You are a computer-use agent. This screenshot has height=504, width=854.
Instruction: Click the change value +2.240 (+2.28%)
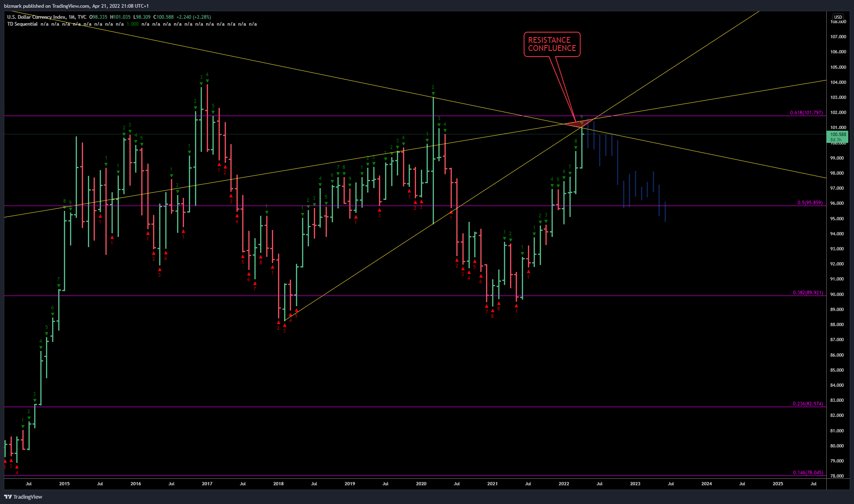pos(193,17)
